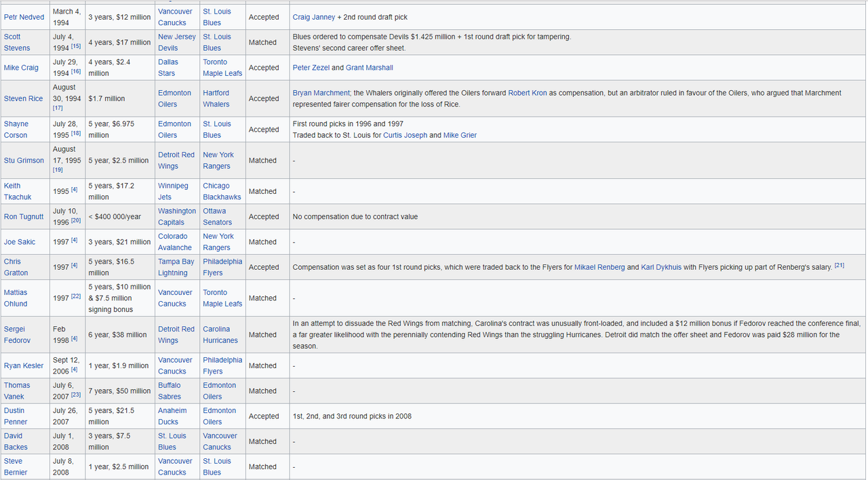
Task: Open Toronto Maple Leafs in Mike Craig row
Action: [x=222, y=68]
